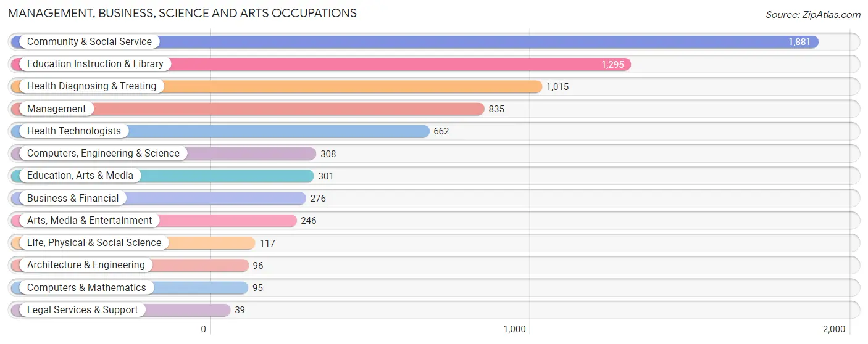Select the Computers & Mathematics label
Screen dimensions: 868x344
click(x=86, y=288)
